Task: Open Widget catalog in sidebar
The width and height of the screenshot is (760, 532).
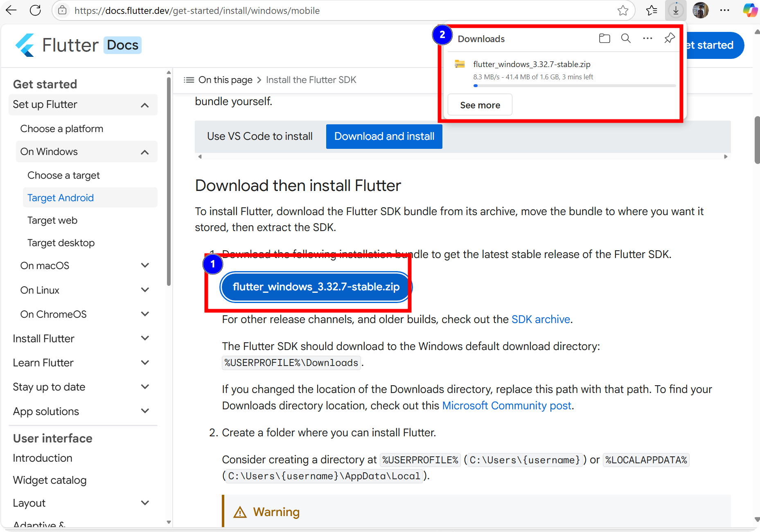Action: [x=50, y=480]
